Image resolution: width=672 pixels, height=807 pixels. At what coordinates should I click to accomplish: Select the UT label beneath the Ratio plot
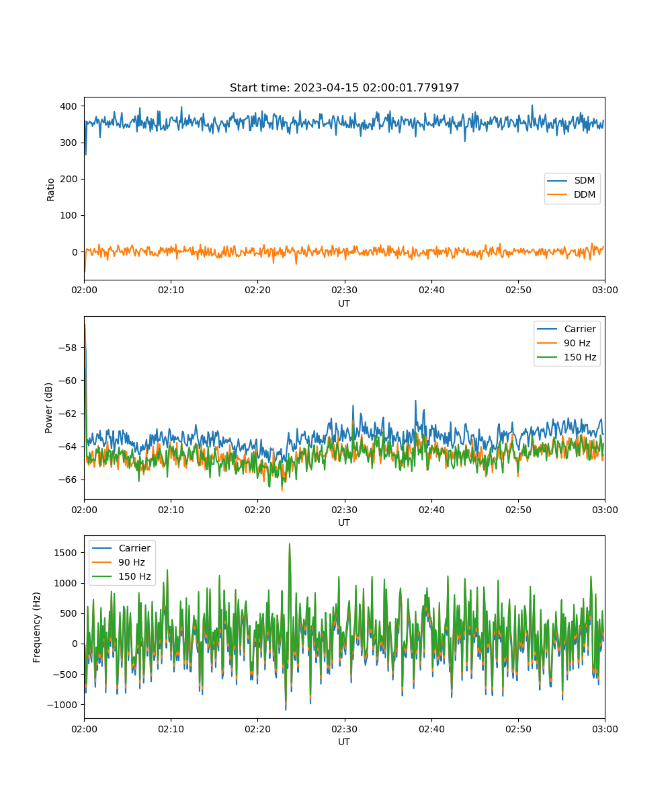coord(344,303)
